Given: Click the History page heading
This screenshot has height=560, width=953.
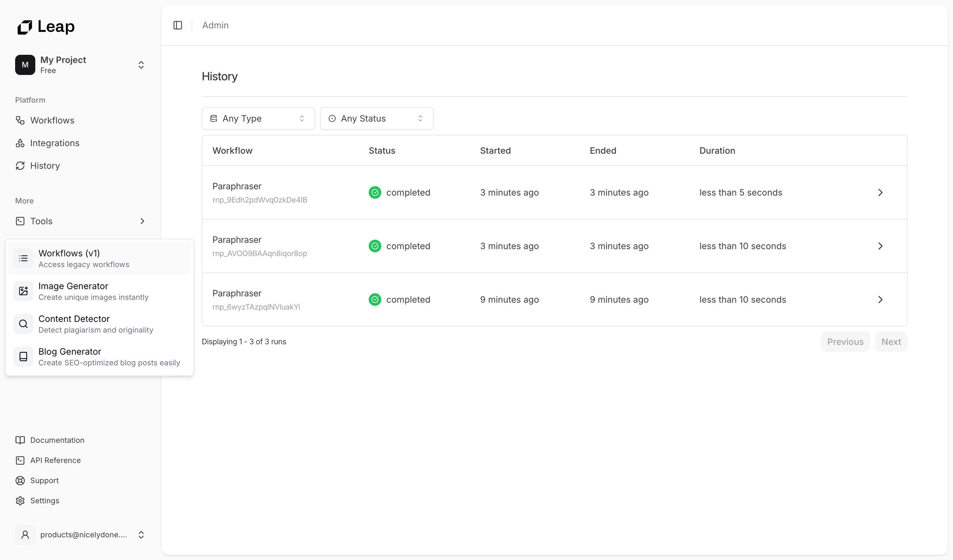Looking at the screenshot, I should pyautogui.click(x=220, y=76).
